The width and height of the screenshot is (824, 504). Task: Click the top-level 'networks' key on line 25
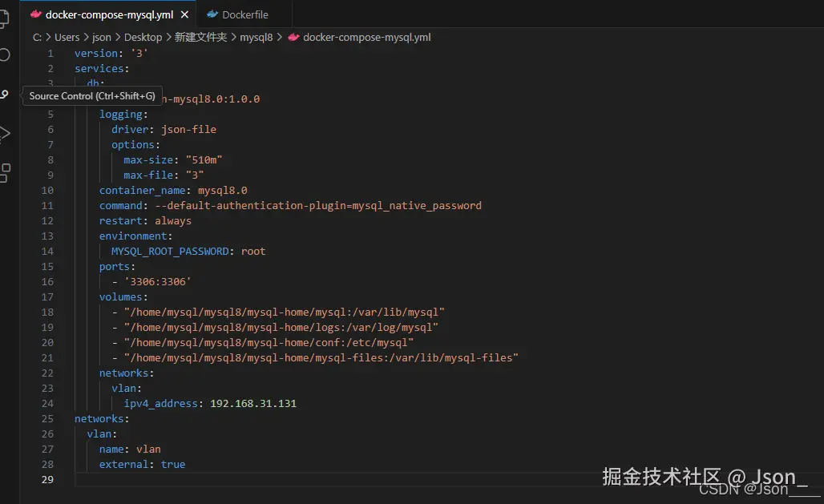click(x=99, y=419)
